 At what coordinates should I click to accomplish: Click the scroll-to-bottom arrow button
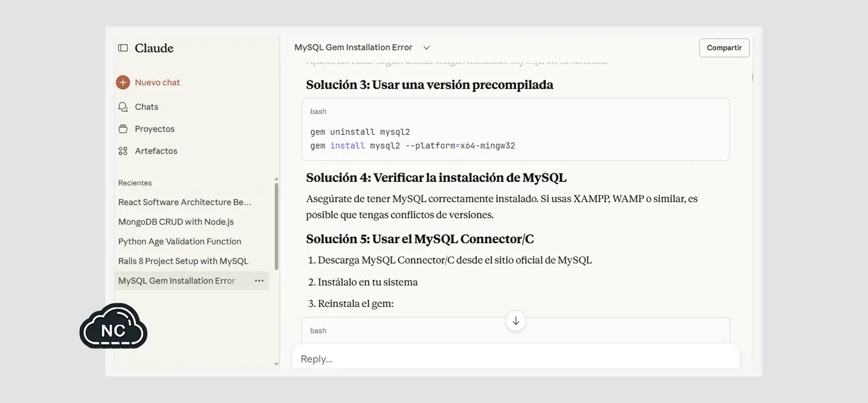(516, 321)
